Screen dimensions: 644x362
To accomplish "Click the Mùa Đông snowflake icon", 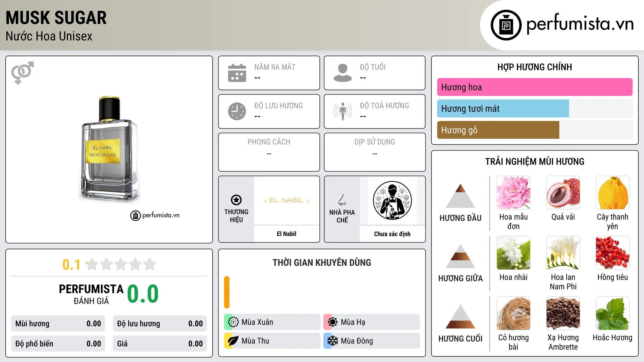I will [333, 341].
